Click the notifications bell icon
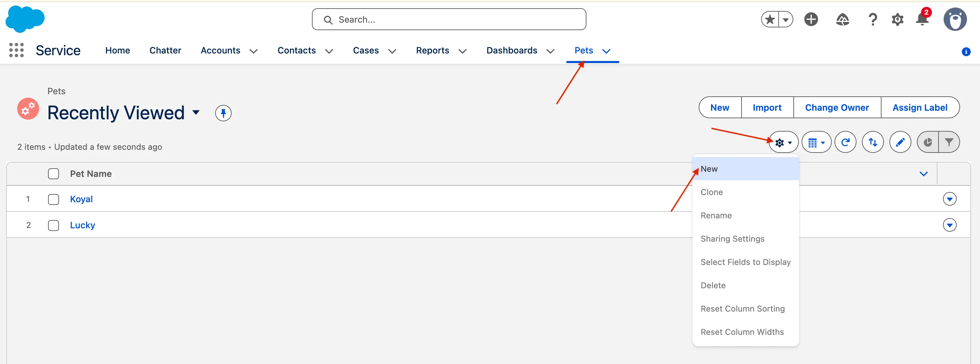Screen dimensions: 980x364 922,20
